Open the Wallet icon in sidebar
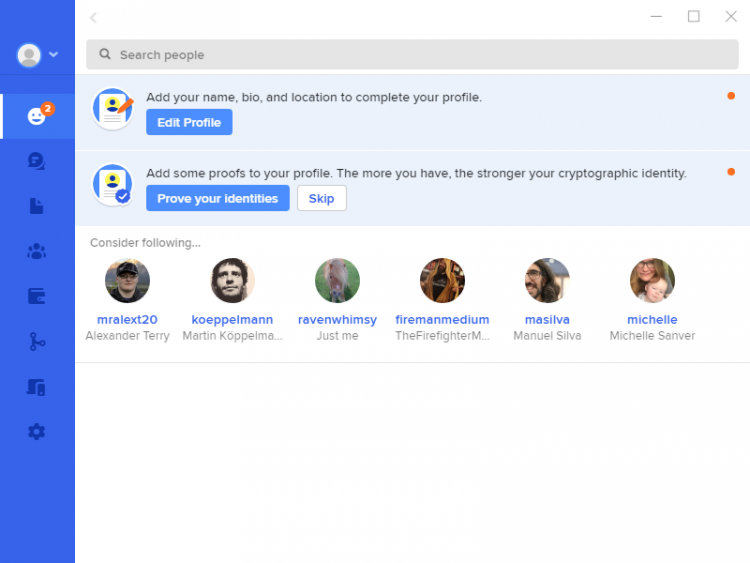750x563 pixels. pos(37,296)
